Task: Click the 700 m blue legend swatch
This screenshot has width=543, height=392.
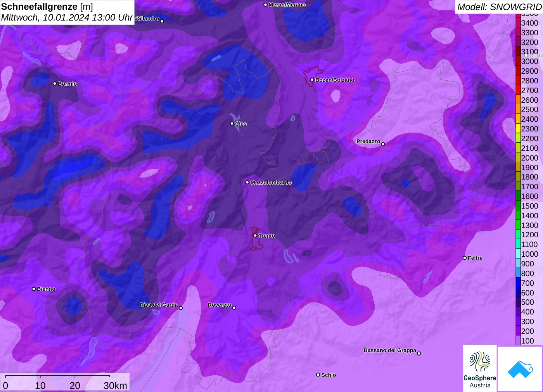Action: [518, 283]
